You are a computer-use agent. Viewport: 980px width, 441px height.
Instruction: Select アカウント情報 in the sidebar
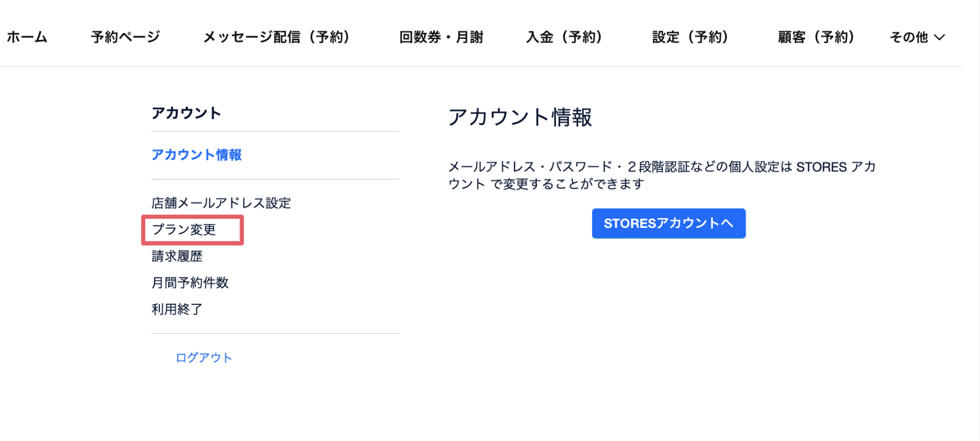[196, 155]
